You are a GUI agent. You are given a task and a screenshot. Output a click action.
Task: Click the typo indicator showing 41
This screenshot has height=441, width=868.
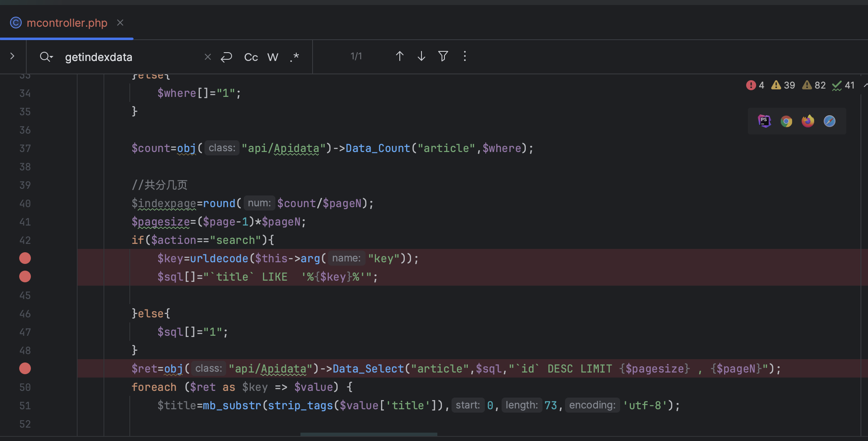(843, 85)
